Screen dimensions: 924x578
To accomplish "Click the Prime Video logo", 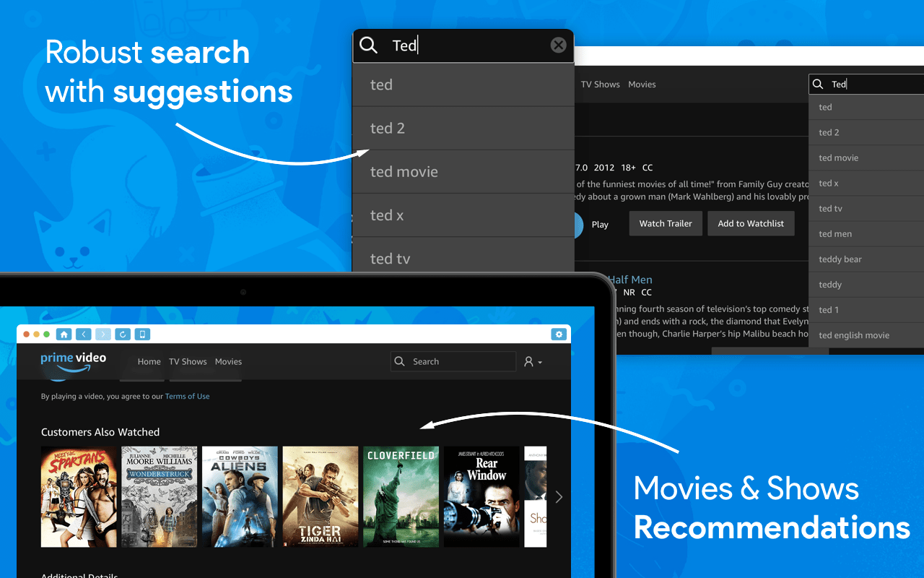I will 73,362.
